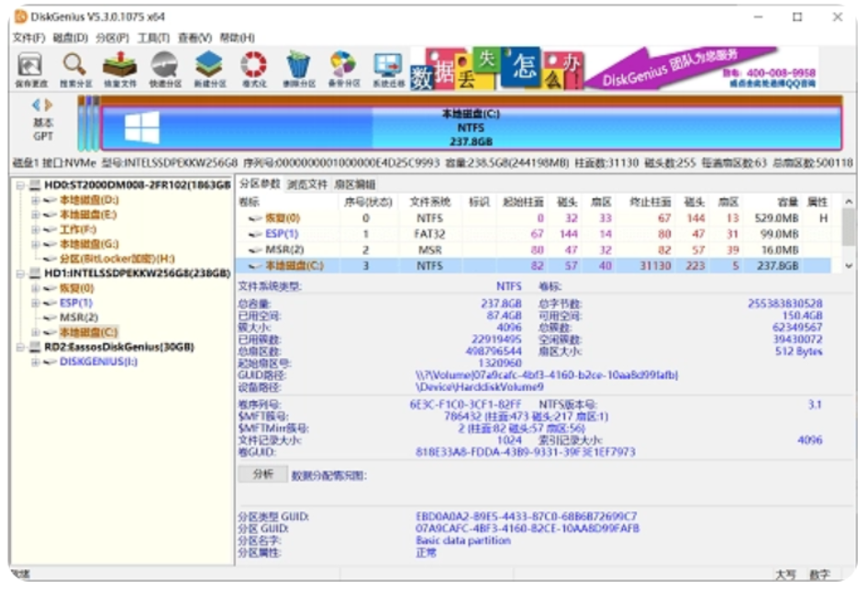The width and height of the screenshot is (868, 591).
Task: Expand the 本地磁盘(G:) tree node
Action: pos(35,244)
